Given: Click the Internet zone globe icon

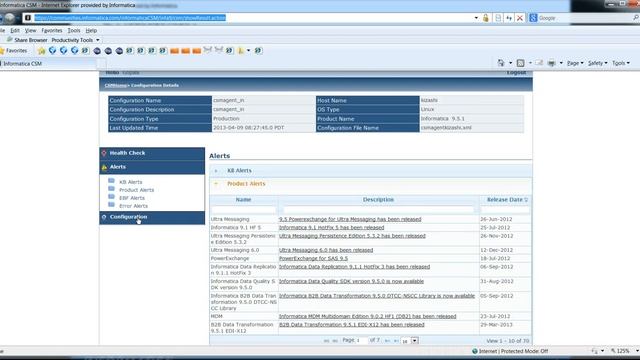Looking at the screenshot, I should pos(475,351).
